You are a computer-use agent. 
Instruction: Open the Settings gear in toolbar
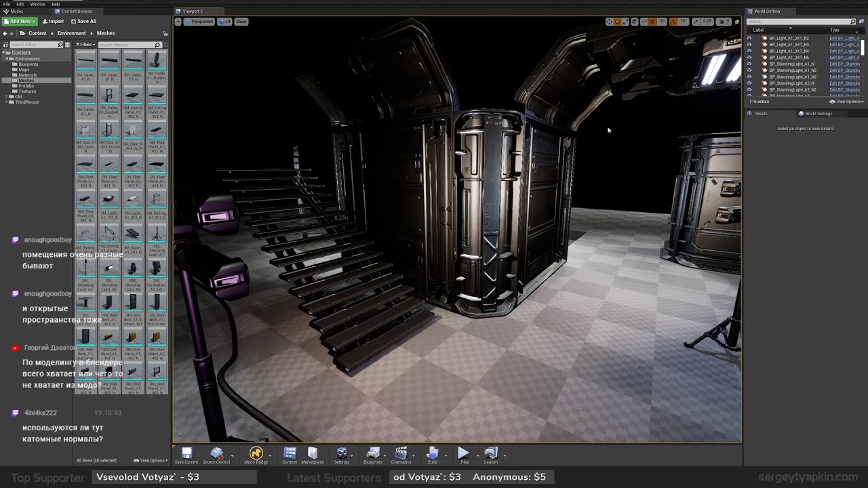coord(342,455)
